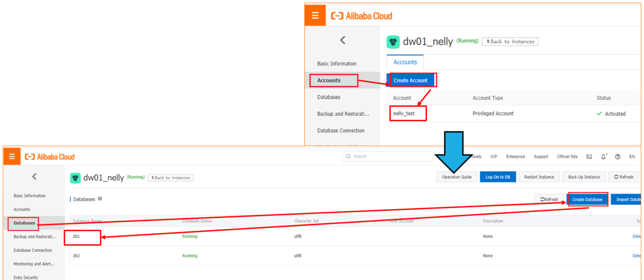The height and width of the screenshot is (280, 644).
Task: Click Running status in db1 row
Action: click(189, 236)
